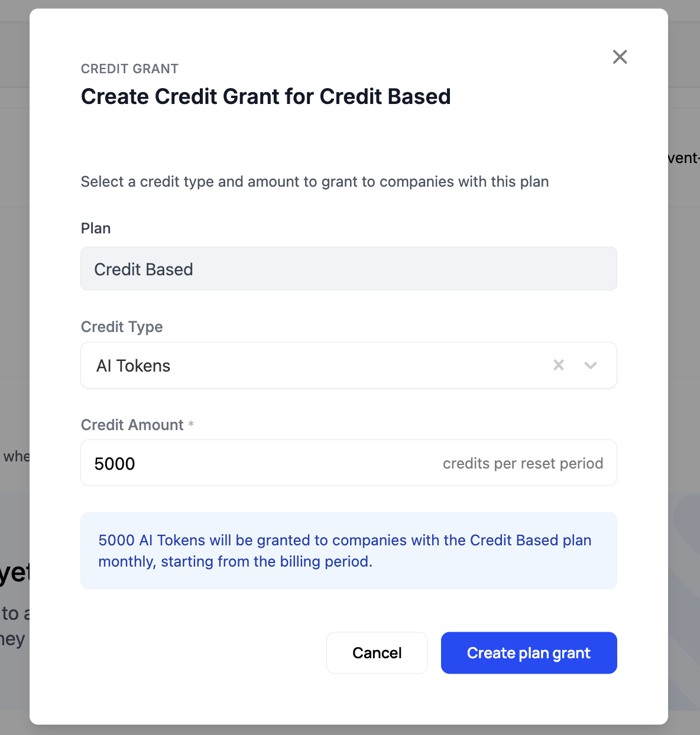Click the blue monthly grant info banner
Viewport: 700px width, 735px height.
(348, 550)
